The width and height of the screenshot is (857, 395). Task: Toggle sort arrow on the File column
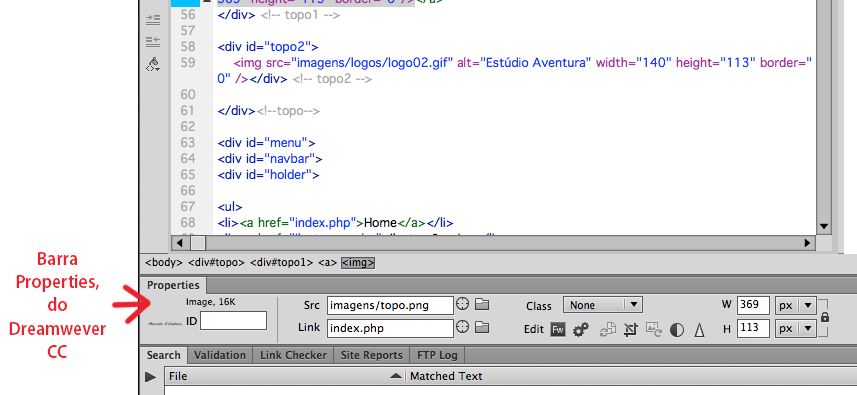click(x=395, y=376)
